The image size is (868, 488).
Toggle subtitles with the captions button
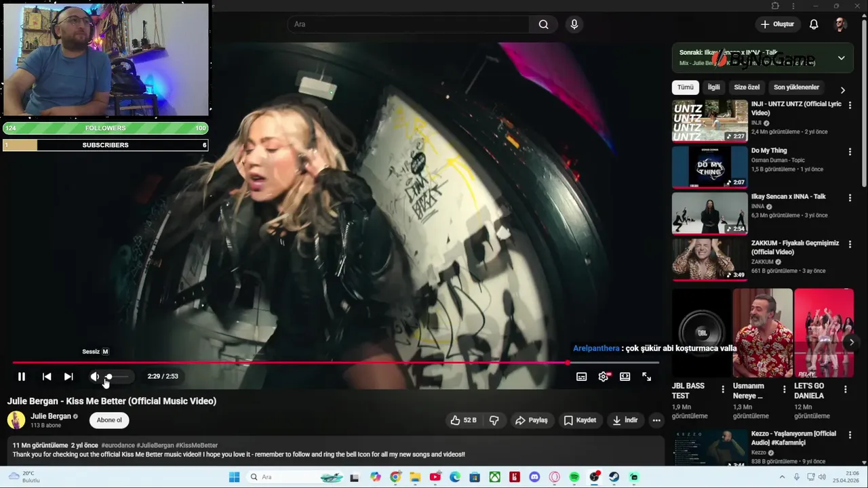(x=581, y=376)
